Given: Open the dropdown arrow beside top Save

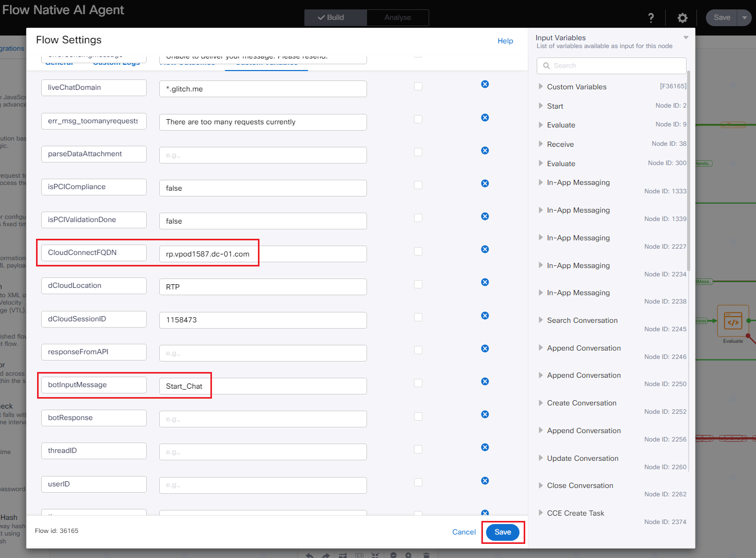Looking at the screenshot, I should (x=745, y=17).
